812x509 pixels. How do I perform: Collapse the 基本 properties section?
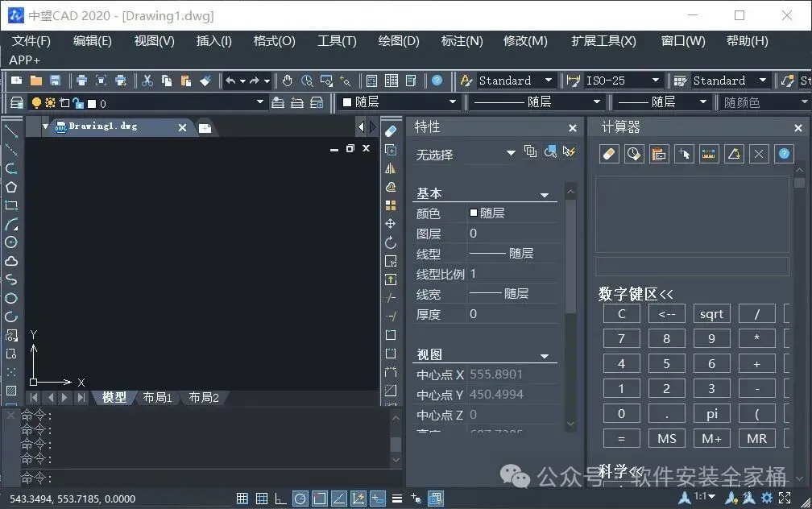[x=545, y=195]
